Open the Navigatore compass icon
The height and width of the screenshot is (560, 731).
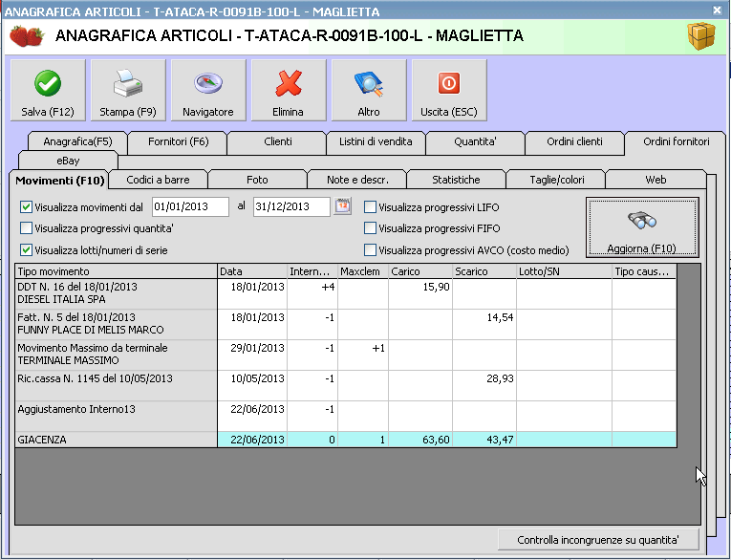tap(207, 84)
